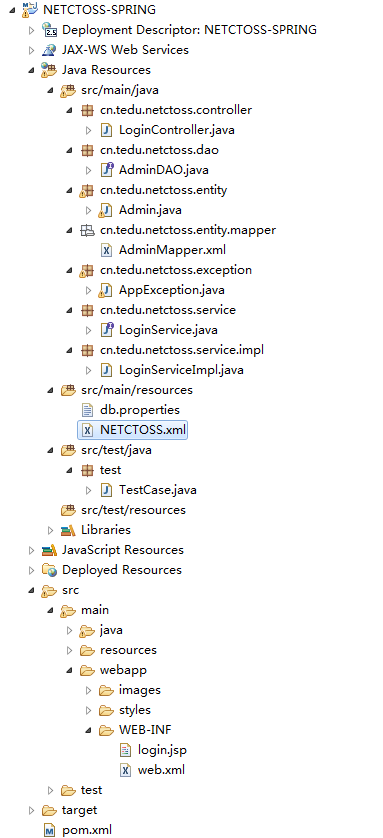Select the resources folder under main
Viewport: 383px width, 838px height.
(x=128, y=650)
